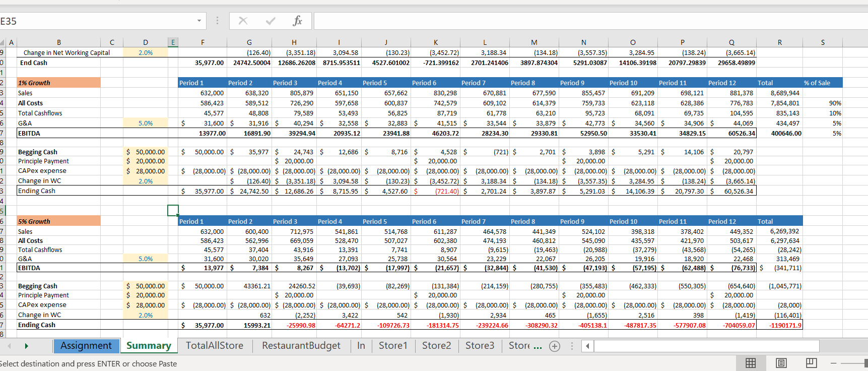Select the Summary sheet tab

149,346
